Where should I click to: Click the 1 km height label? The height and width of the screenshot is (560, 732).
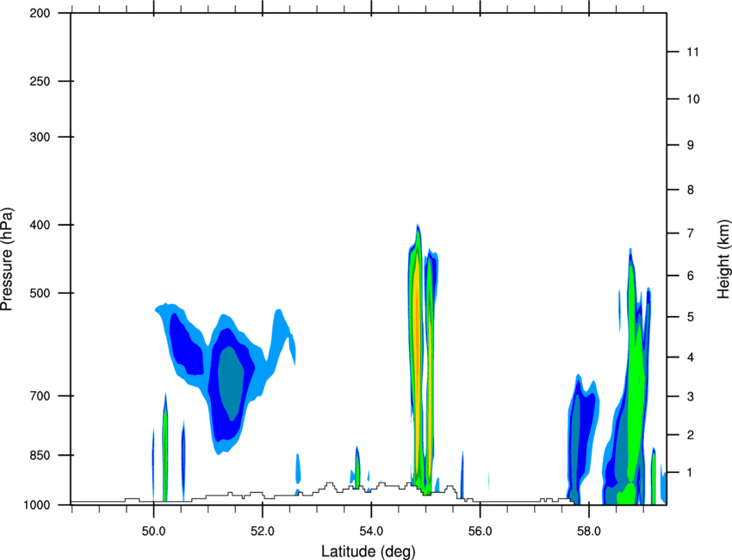[691, 473]
